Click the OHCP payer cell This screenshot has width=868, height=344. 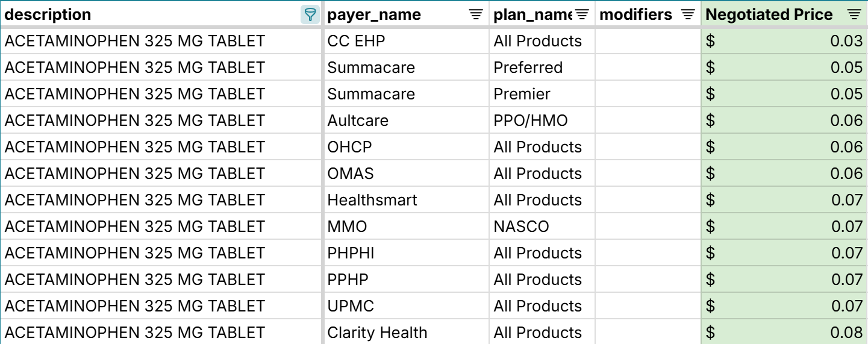pos(350,147)
